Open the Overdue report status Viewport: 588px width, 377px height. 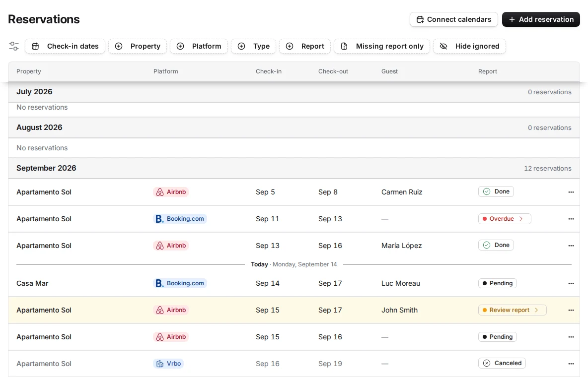click(505, 219)
